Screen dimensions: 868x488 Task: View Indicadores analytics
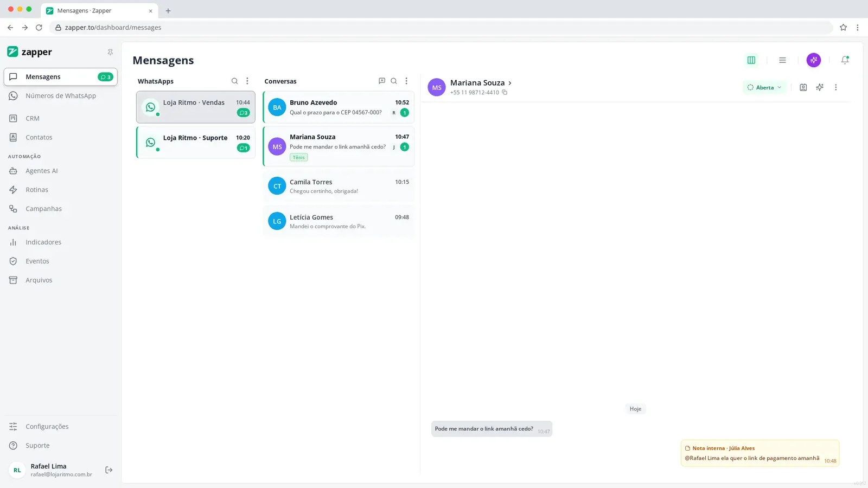coord(60,242)
